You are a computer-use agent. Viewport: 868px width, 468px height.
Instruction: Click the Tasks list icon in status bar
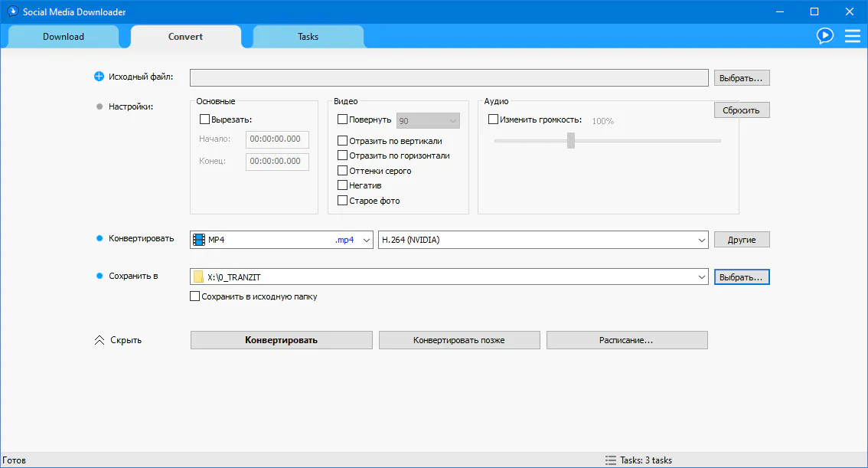pyautogui.click(x=610, y=460)
